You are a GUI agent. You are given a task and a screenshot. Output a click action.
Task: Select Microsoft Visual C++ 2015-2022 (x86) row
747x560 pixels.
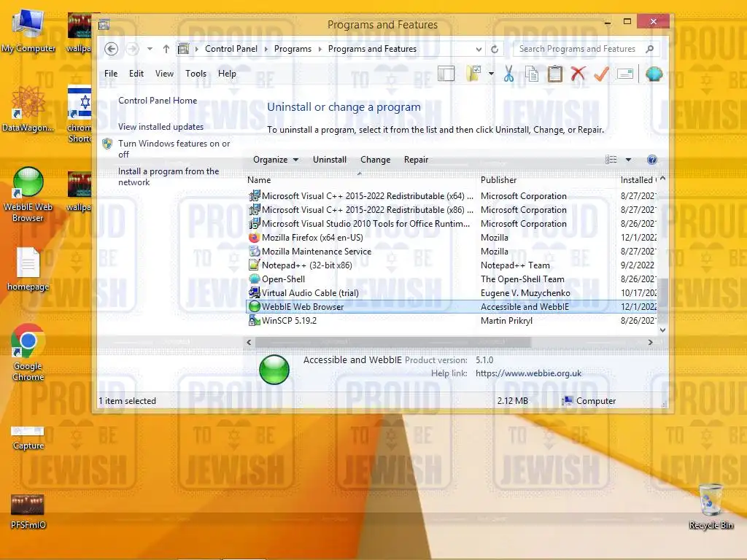tap(452, 209)
